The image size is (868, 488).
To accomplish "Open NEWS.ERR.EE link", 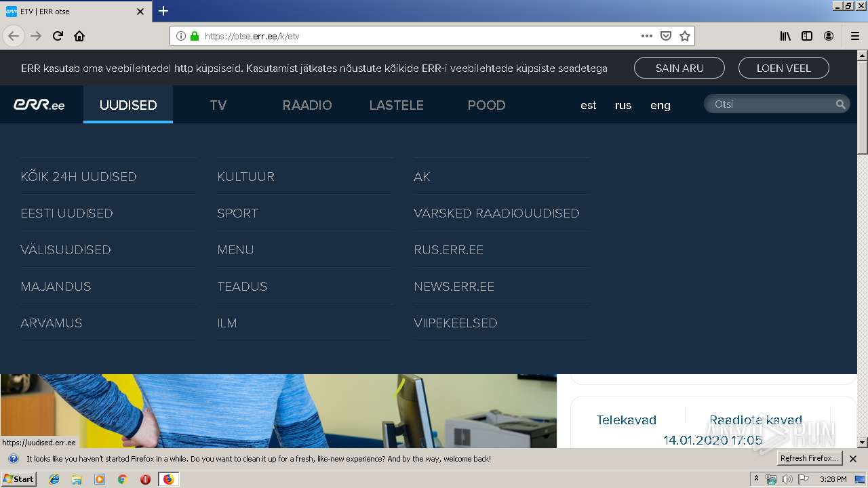I will point(454,286).
